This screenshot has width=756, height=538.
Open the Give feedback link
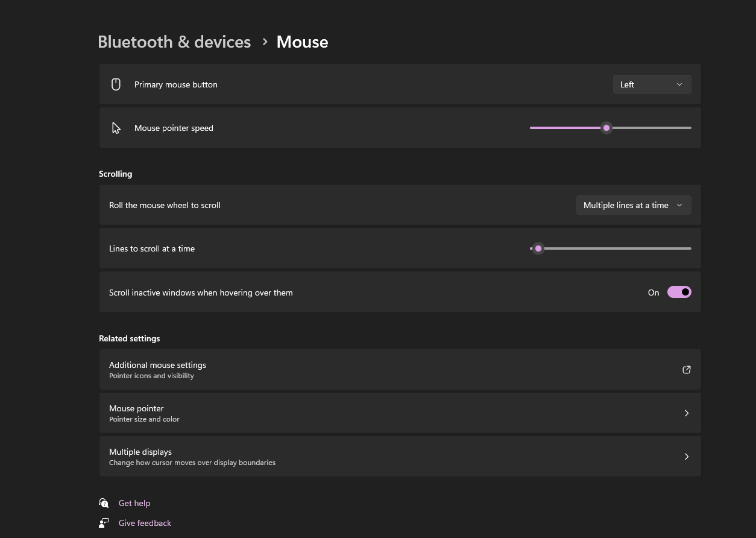click(x=145, y=523)
